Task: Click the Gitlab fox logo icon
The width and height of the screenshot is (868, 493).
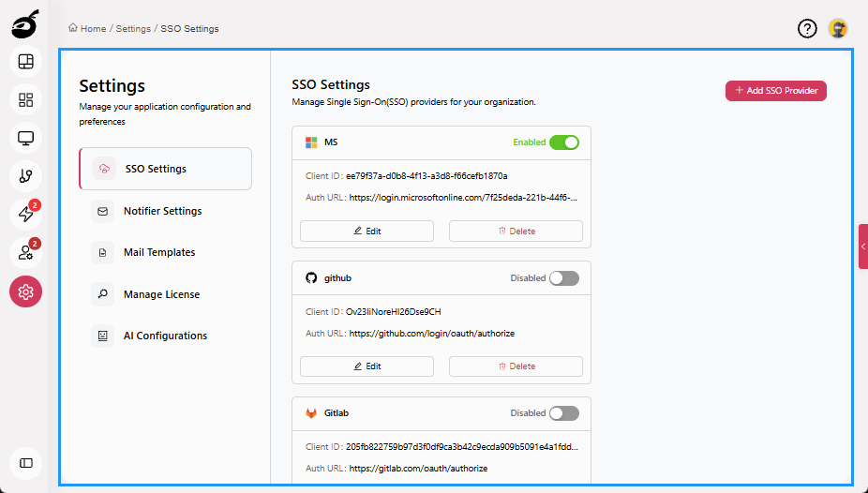Action: pyautogui.click(x=311, y=413)
